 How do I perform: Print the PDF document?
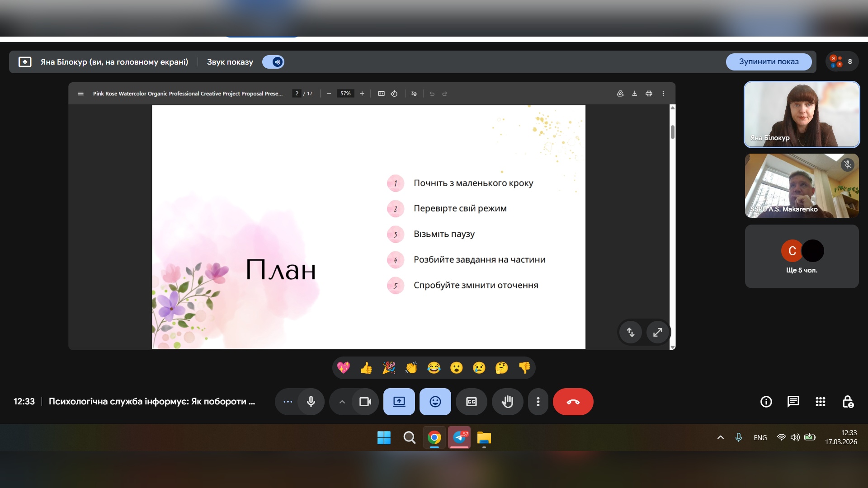coord(649,94)
